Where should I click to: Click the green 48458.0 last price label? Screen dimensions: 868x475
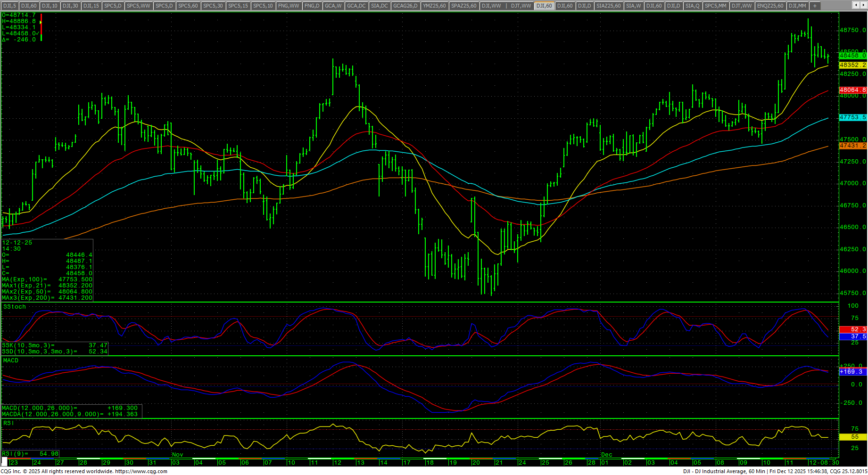(852, 56)
